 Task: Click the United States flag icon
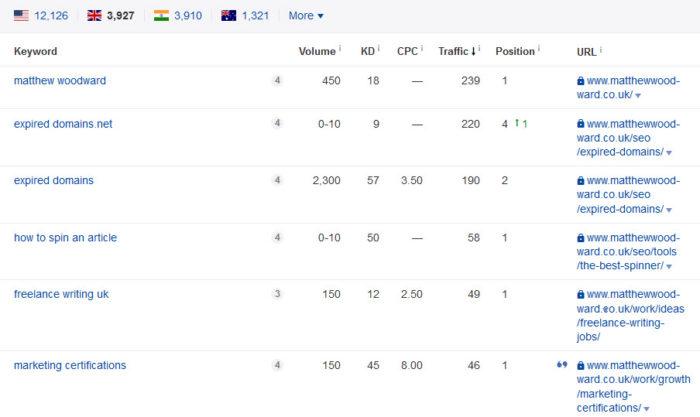(x=20, y=16)
